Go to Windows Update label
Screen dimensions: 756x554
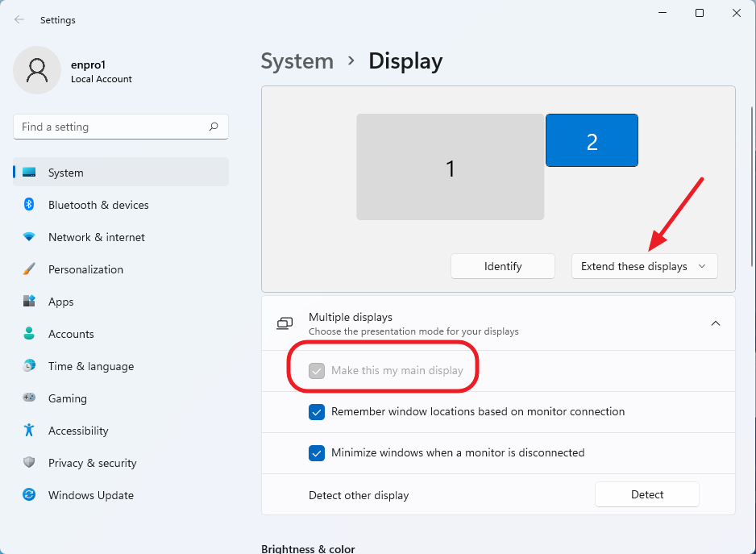(x=90, y=496)
